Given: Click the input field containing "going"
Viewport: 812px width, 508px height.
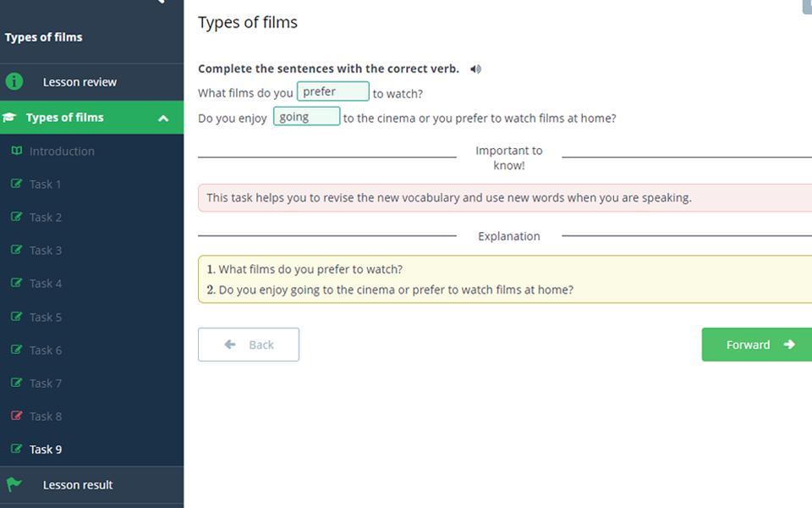Looking at the screenshot, I should (x=306, y=117).
